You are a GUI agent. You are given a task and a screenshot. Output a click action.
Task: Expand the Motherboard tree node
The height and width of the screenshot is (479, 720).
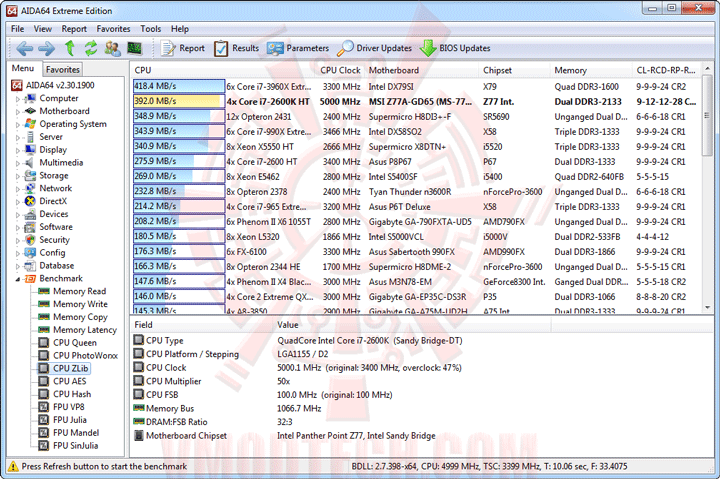18,112
